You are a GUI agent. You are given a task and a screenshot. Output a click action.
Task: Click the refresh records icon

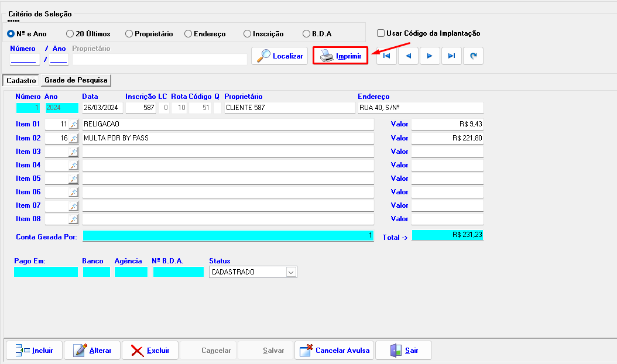473,56
